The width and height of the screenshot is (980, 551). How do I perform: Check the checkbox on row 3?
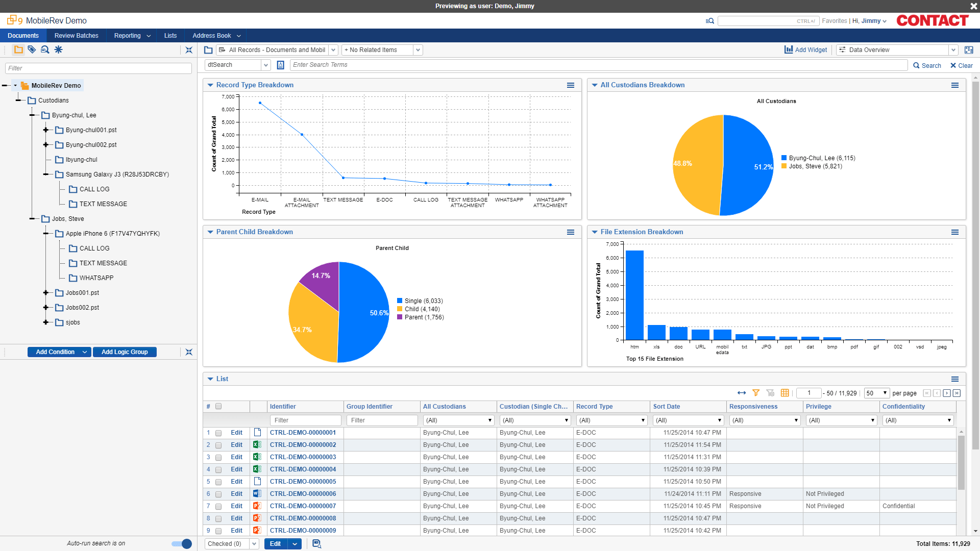tap(218, 457)
